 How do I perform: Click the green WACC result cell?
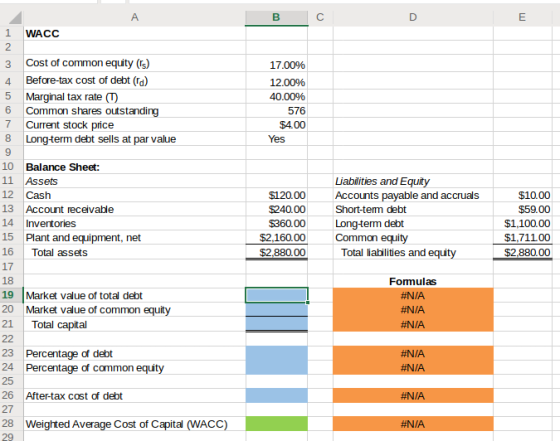pos(276,424)
